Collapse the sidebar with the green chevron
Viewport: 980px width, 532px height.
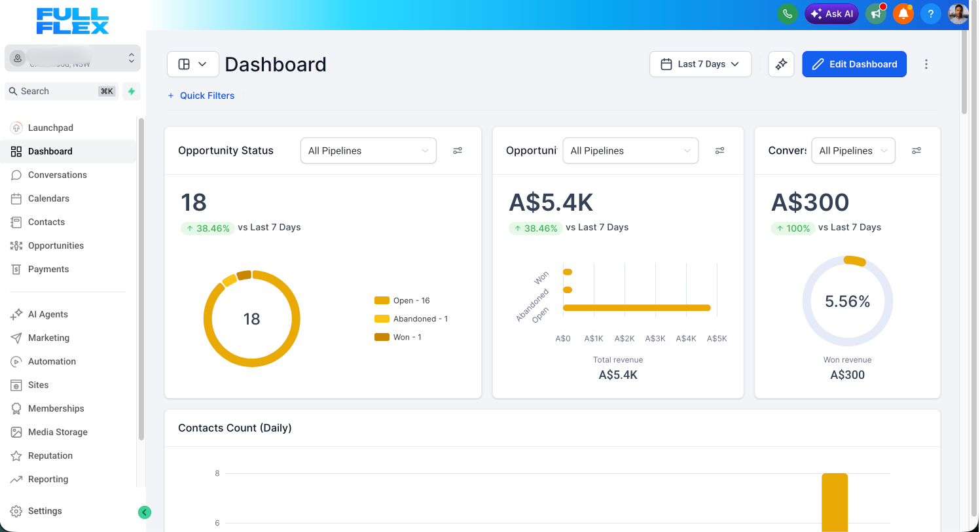point(144,512)
